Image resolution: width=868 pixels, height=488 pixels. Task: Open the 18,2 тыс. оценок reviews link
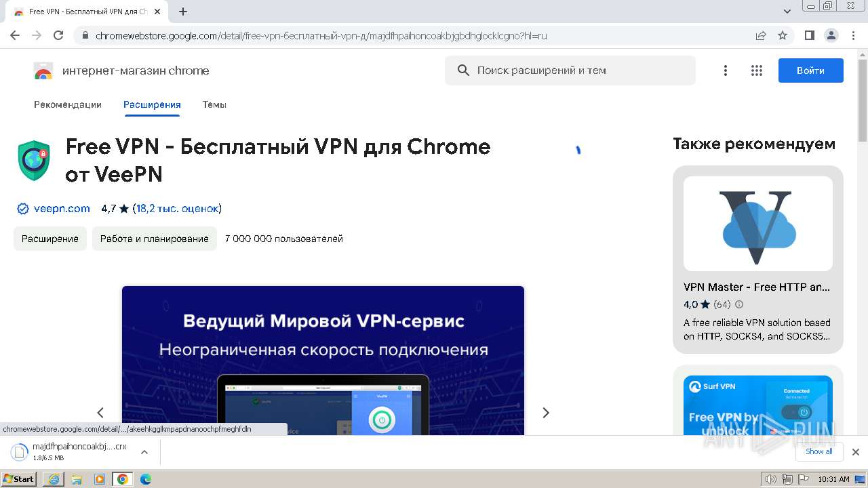177,209
